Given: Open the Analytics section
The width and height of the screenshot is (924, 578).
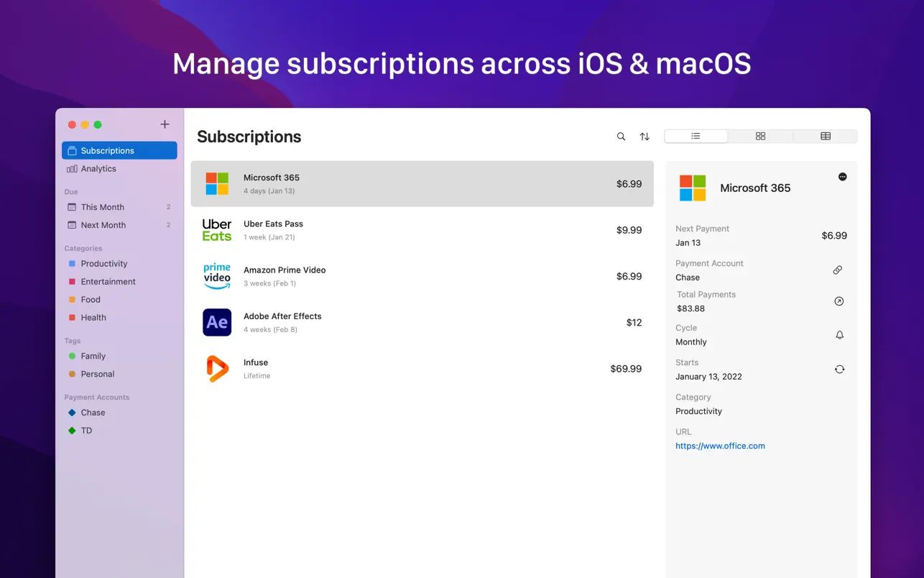Looking at the screenshot, I should pos(97,169).
